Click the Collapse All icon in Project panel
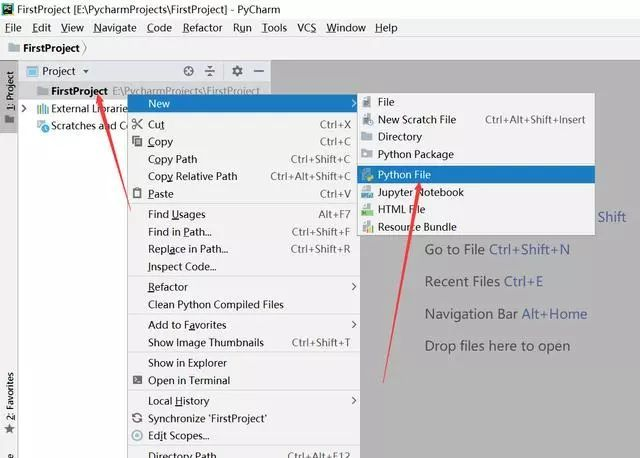This screenshot has height=458, width=640. (x=210, y=71)
